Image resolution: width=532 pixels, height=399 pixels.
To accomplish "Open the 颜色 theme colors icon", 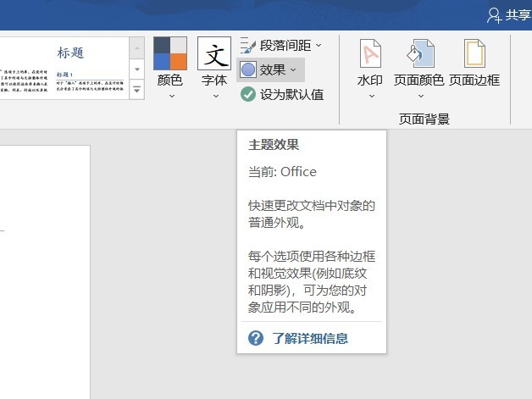I will pyautogui.click(x=170, y=53).
